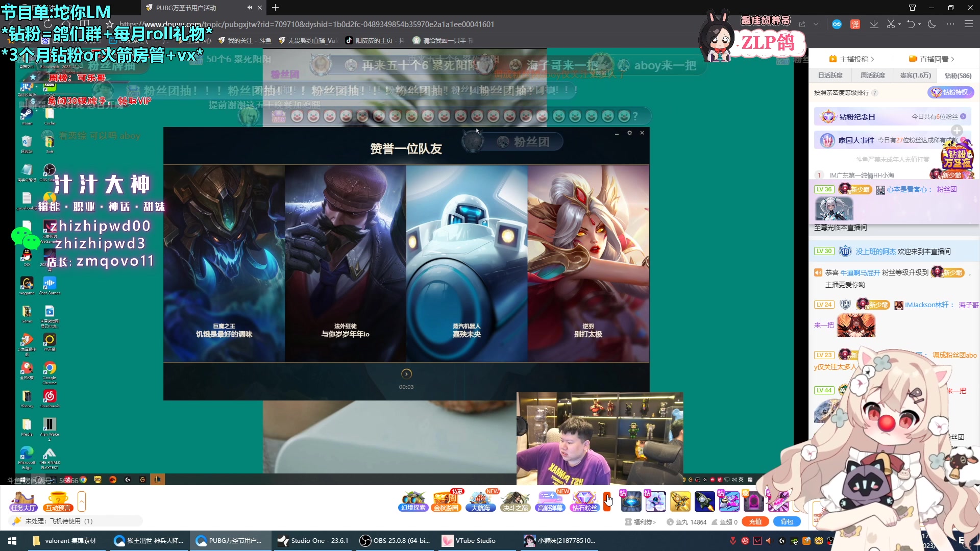Switch to the 周活跃度 tab
980x551 pixels.
click(x=872, y=76)
